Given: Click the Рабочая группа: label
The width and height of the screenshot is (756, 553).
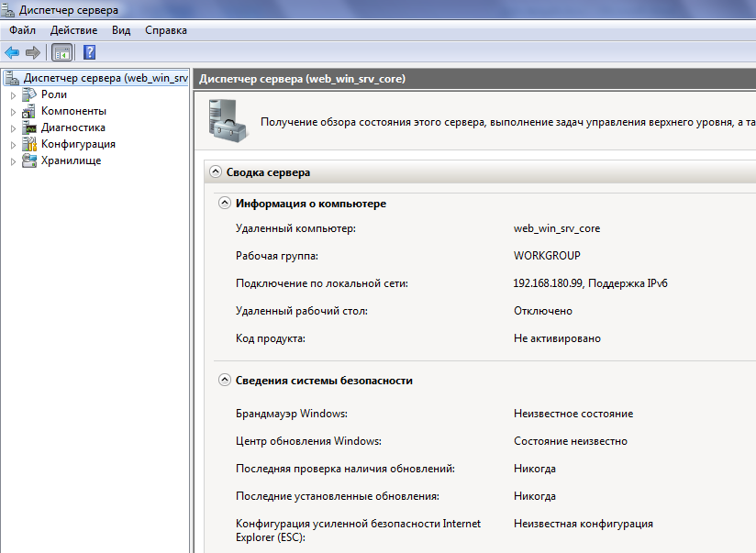Looking at the screenshot, I should click(x=277, y=256).
